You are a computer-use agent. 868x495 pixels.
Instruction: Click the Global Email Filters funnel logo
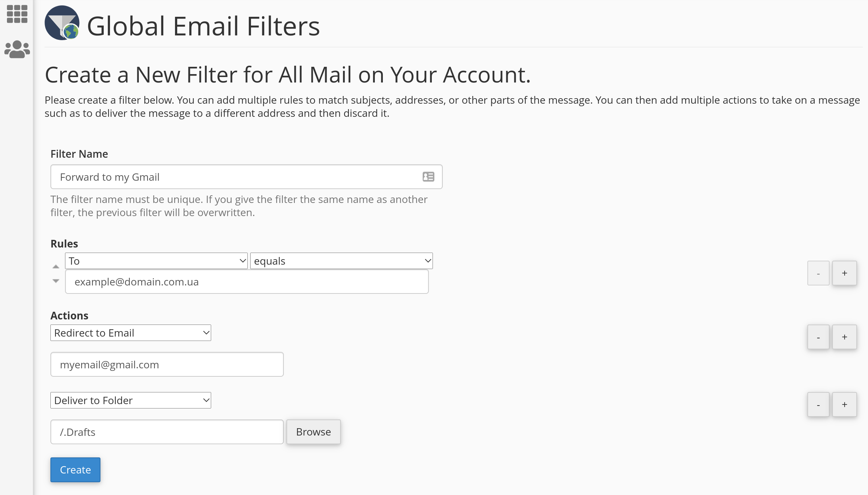[62, 23]
